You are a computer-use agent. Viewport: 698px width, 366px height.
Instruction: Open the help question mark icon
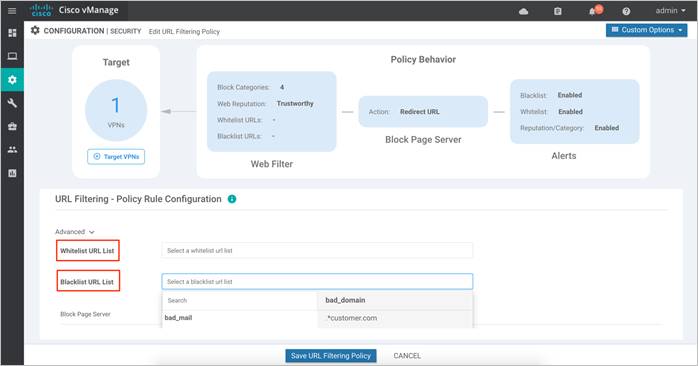626,11
